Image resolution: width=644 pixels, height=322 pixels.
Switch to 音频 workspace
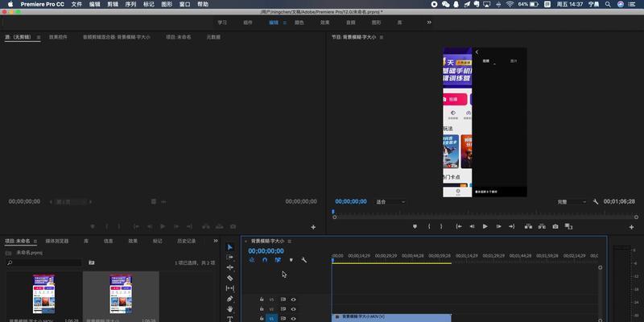point(351,23)
